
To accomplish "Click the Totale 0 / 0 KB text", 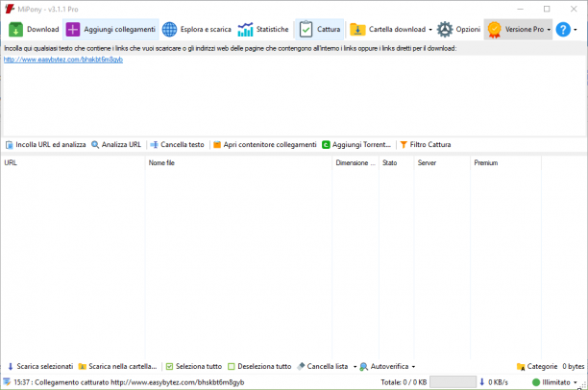I will [404, 382].
